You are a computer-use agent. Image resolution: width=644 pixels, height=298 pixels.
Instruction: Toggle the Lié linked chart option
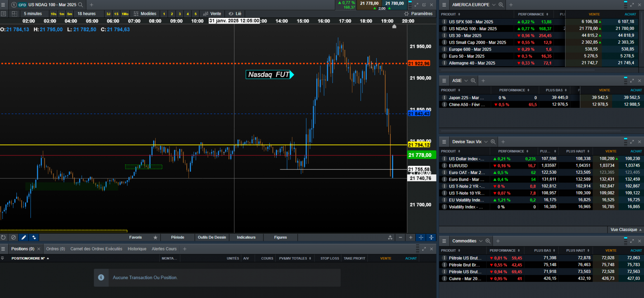[x=235, y=14]
